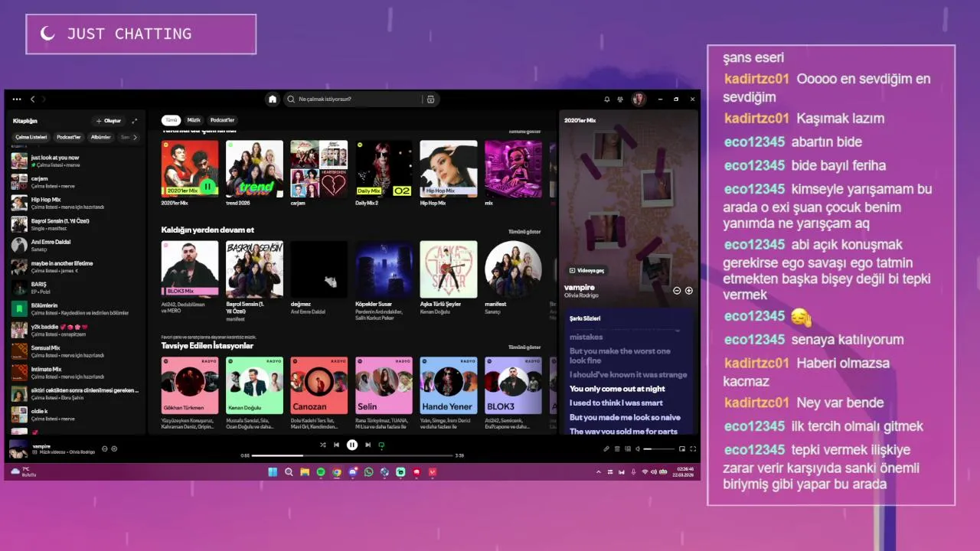Open taskbar Search icon

[x=289, y=472]
